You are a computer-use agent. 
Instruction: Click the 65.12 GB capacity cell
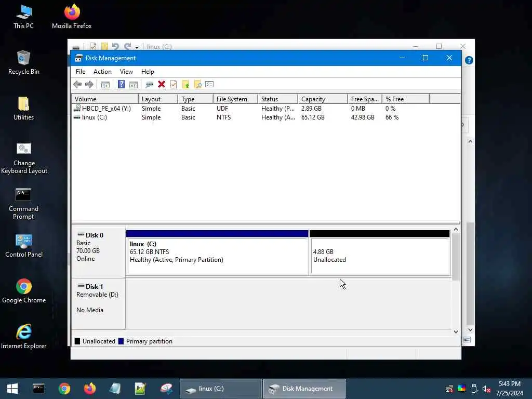[313, 117]
